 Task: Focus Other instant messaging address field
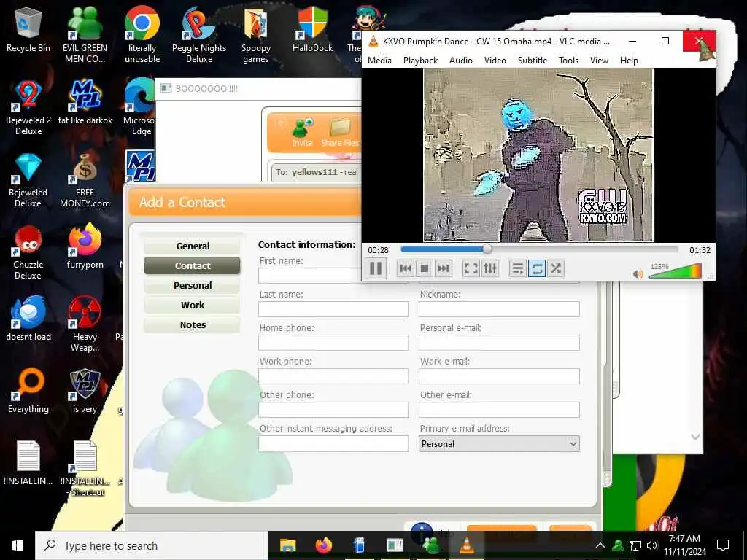pos(333,443)
